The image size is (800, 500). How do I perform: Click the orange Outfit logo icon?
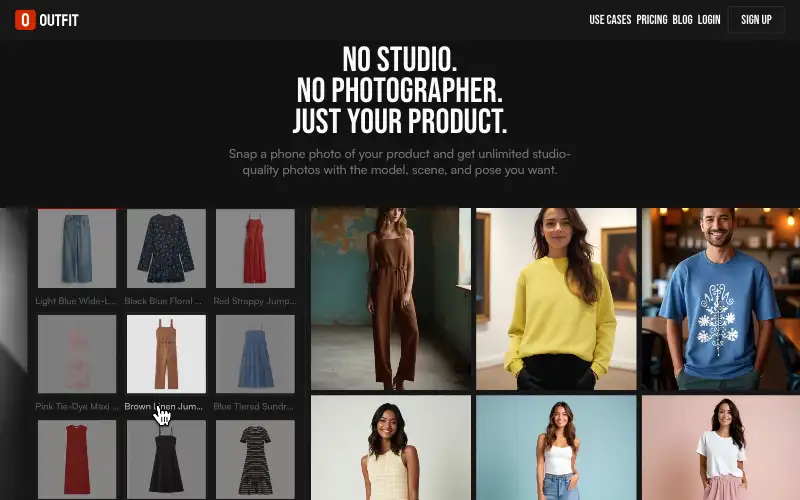(x=25, y=20)
